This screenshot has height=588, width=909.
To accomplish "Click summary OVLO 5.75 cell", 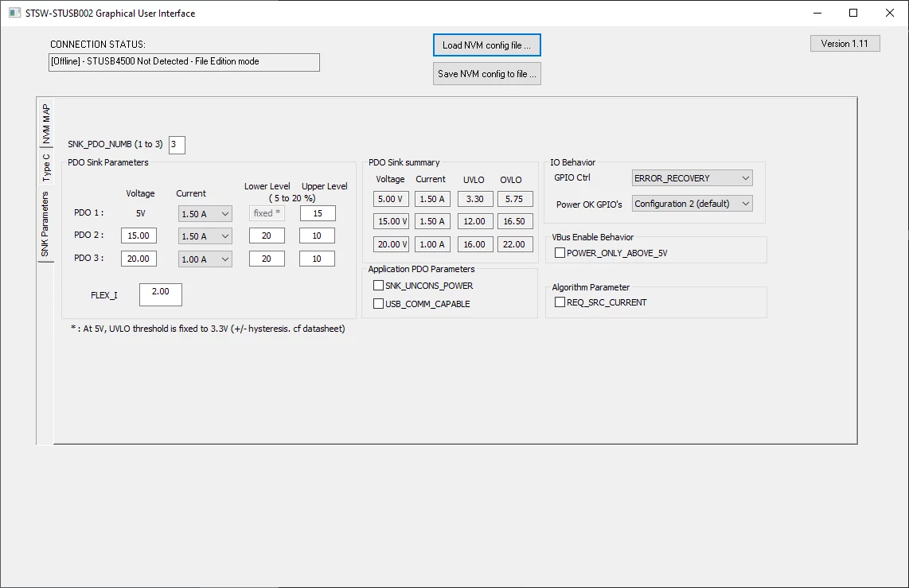I will [515, 199].
